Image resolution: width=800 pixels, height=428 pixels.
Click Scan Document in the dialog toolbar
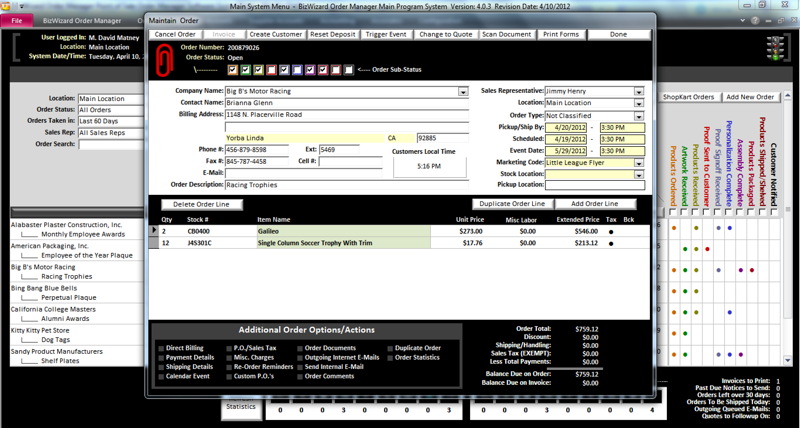tap(507, 35)
